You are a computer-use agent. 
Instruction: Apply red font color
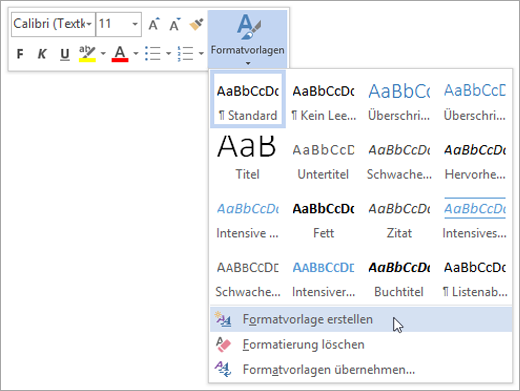point(120,54)
